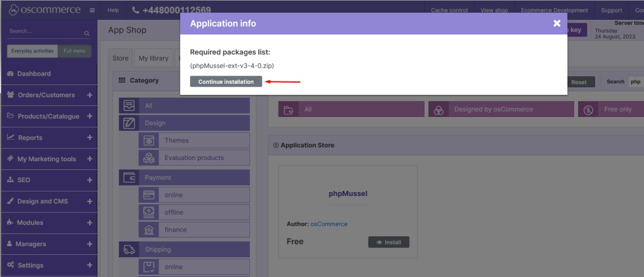Click the All category inbox icon
This screenshot has height=277, width=644.
click(129, 105)
